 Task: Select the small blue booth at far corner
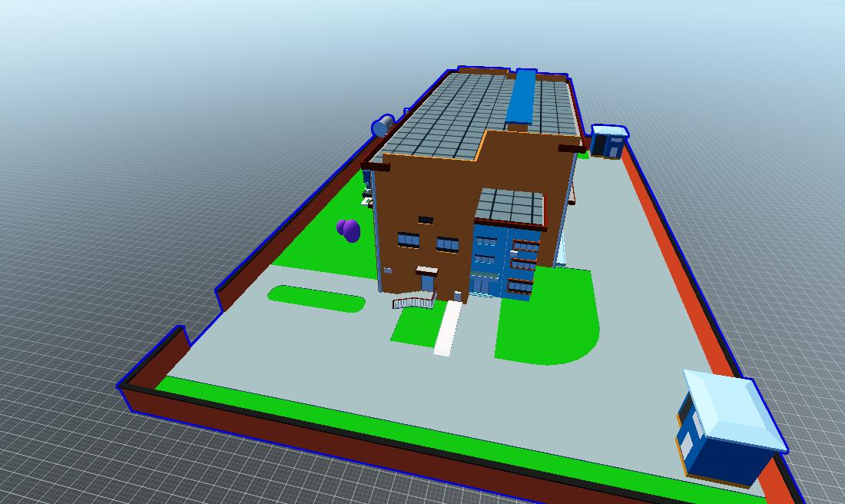[608, 142]
